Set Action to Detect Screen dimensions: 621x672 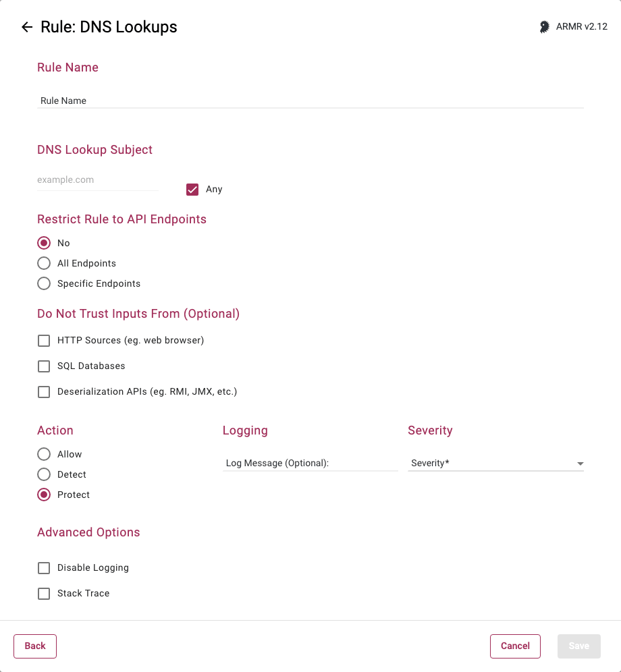pyautogui.click(x=44, y=474)
